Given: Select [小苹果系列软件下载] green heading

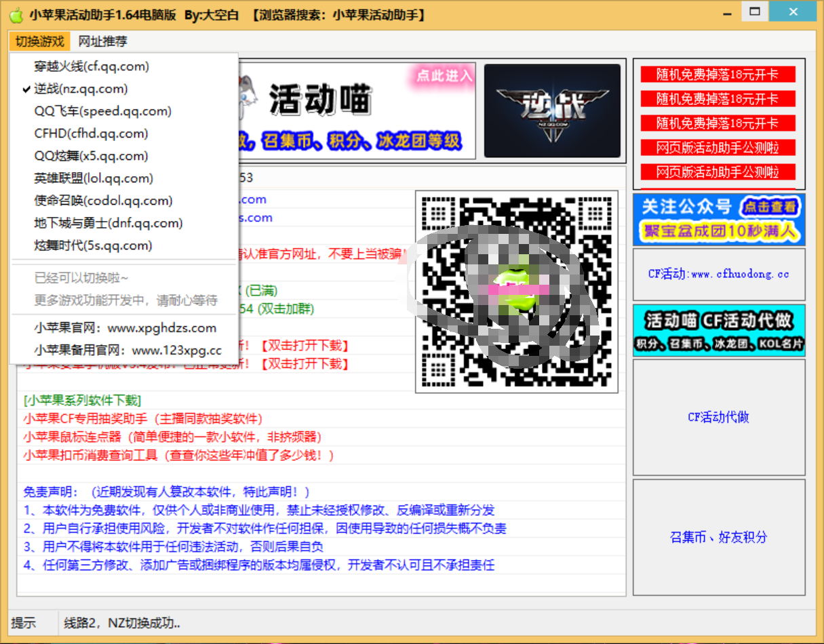Looking at the screenshot, I should pyautogui.click(x=83, y=401).
